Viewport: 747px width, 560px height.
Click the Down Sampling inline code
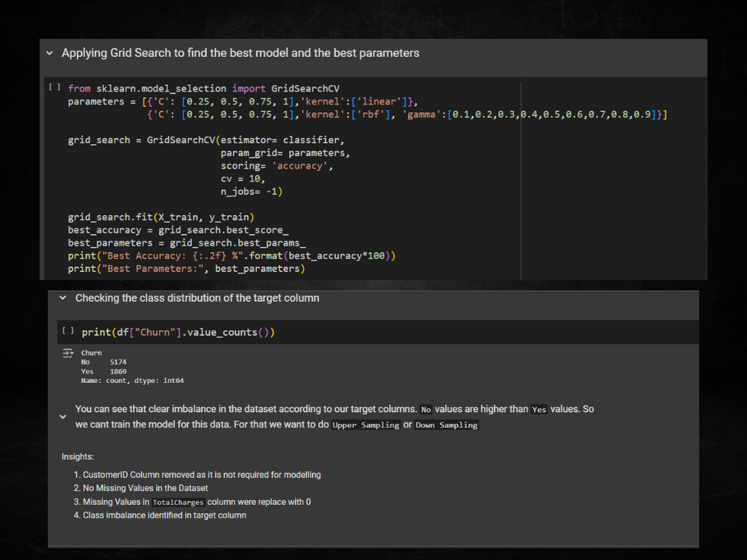point(447,425)
